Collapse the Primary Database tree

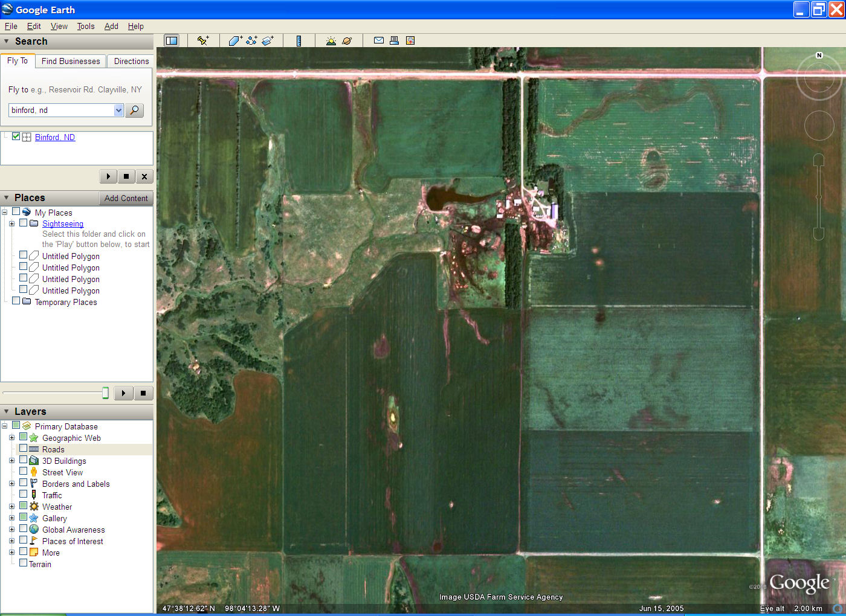coord(5,426)
